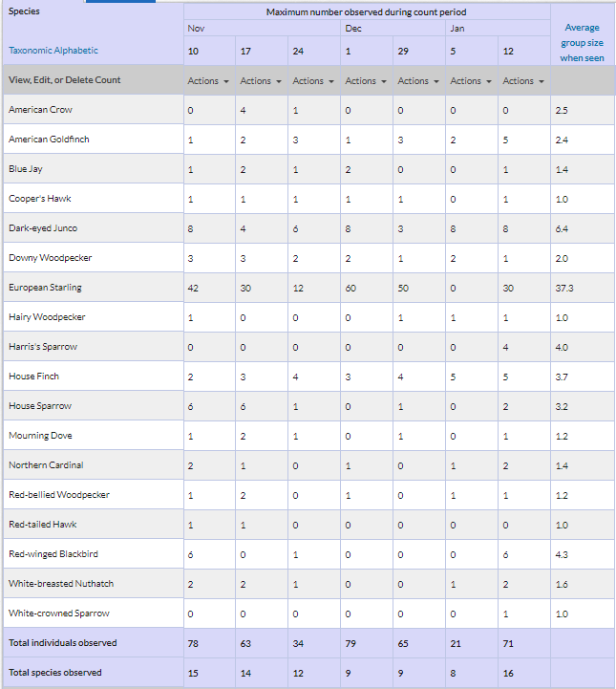Open Actions dropdown for Dec 29 count
Screen dimensions: 616x689
pyautogui.click(x=418, y=81)
